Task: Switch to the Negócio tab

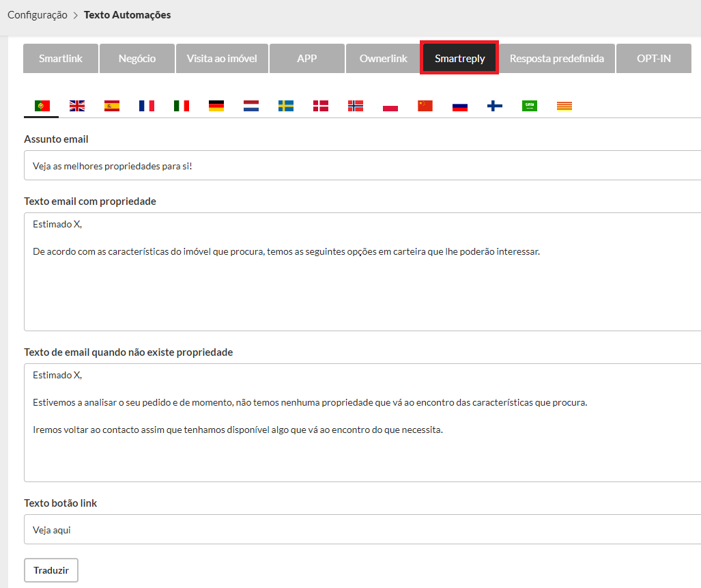Action: point(137,59)
